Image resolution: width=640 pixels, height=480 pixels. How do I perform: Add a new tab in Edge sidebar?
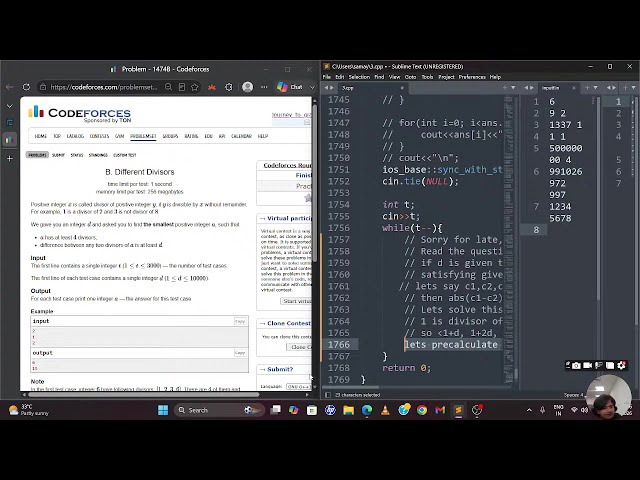[x=10, y=158]
